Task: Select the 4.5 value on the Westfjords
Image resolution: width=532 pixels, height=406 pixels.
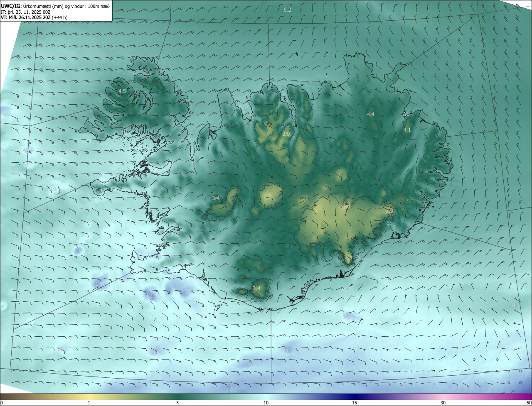Action: click(122, 91)
